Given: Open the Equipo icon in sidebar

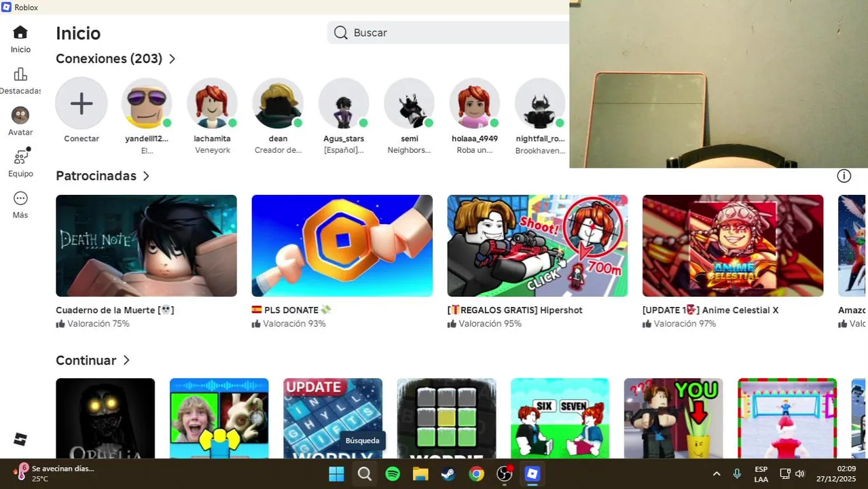Looking at the screenshot, I should coord(22,156).
